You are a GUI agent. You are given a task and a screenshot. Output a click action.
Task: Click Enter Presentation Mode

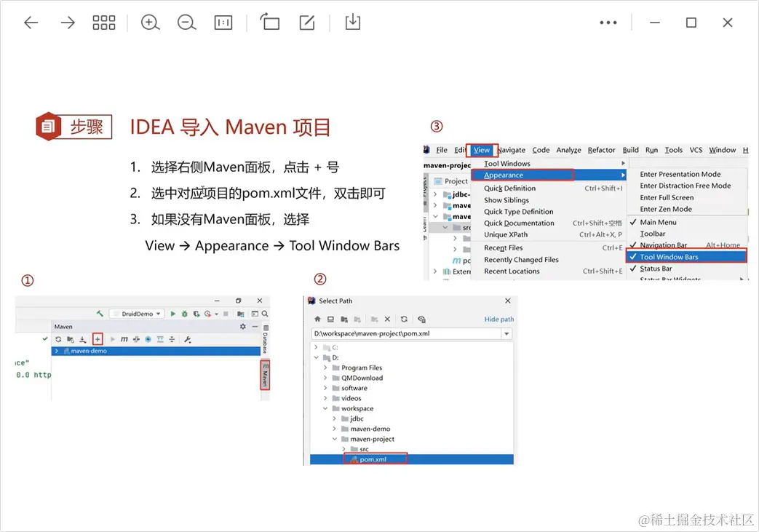click(x=687, y=174)
